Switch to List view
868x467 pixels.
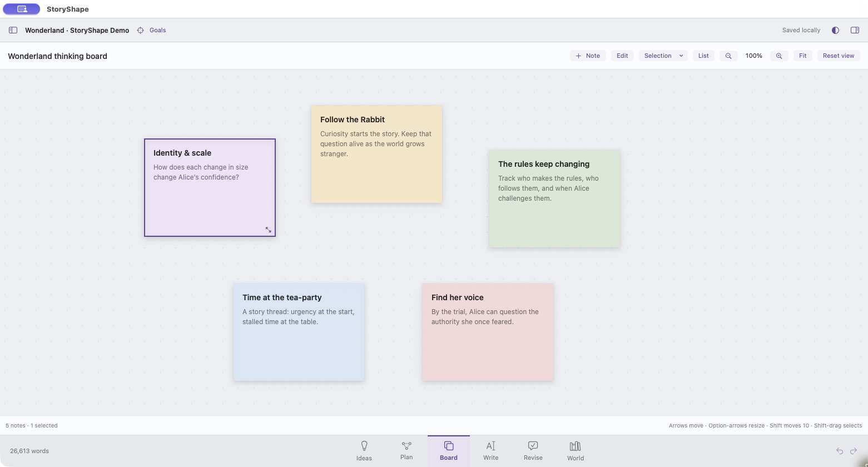(x=703, y=56)
